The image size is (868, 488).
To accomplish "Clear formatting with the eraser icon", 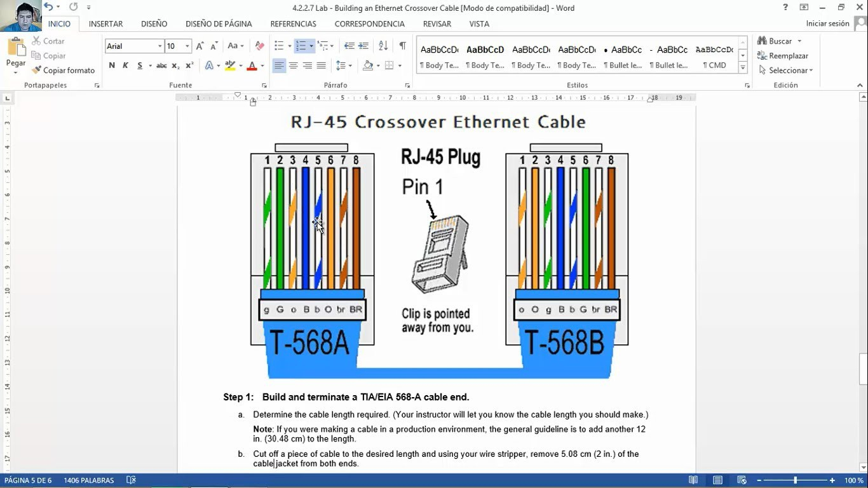I will click(x=259, y=46).
